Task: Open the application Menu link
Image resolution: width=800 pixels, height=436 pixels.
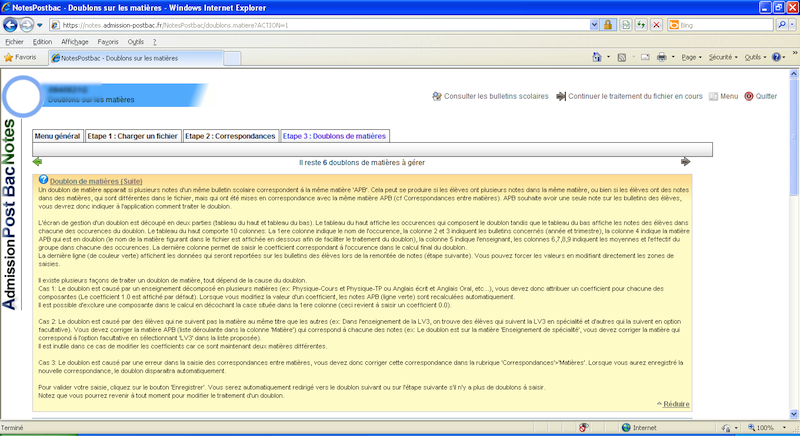Action: coord(723,96)
